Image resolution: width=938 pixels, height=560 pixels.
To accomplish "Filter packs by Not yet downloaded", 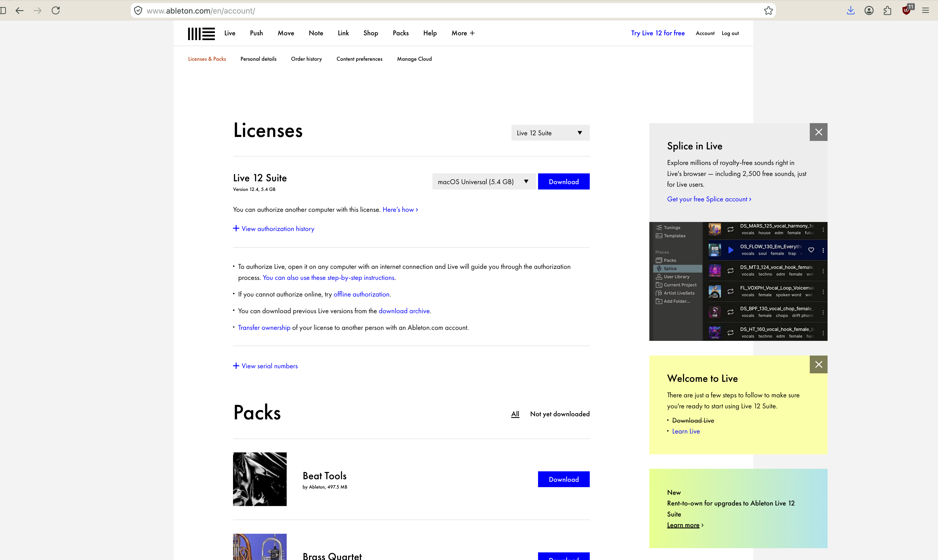I will point(560,414).
